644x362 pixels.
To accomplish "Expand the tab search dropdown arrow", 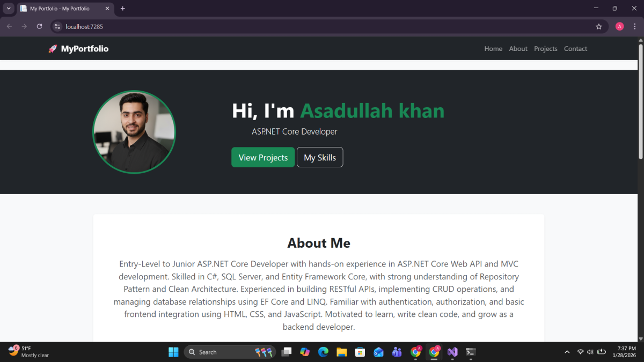I will pyautogui.click(x=9, y=9).
